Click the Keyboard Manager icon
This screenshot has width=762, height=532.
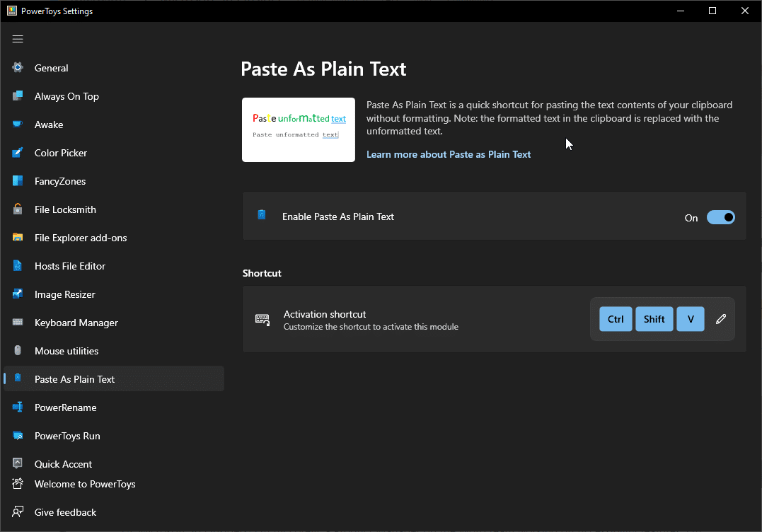pyautogui.click(x=18, y=322)
